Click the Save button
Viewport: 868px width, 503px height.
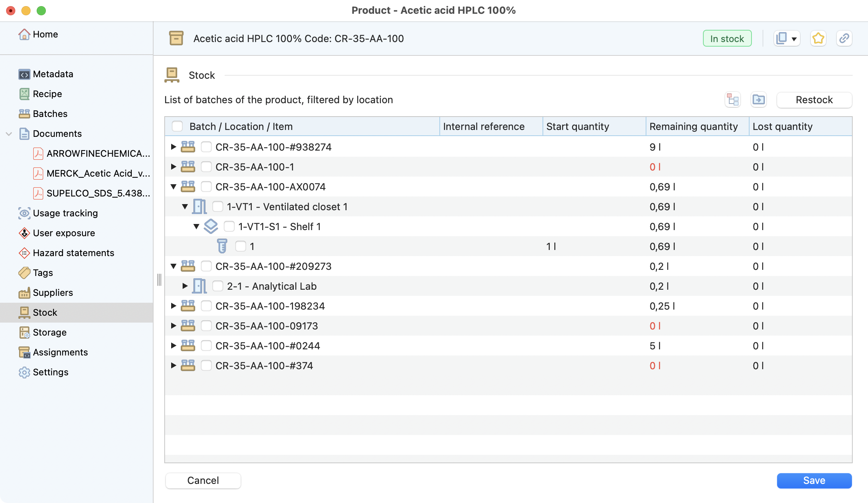point(814,480)
